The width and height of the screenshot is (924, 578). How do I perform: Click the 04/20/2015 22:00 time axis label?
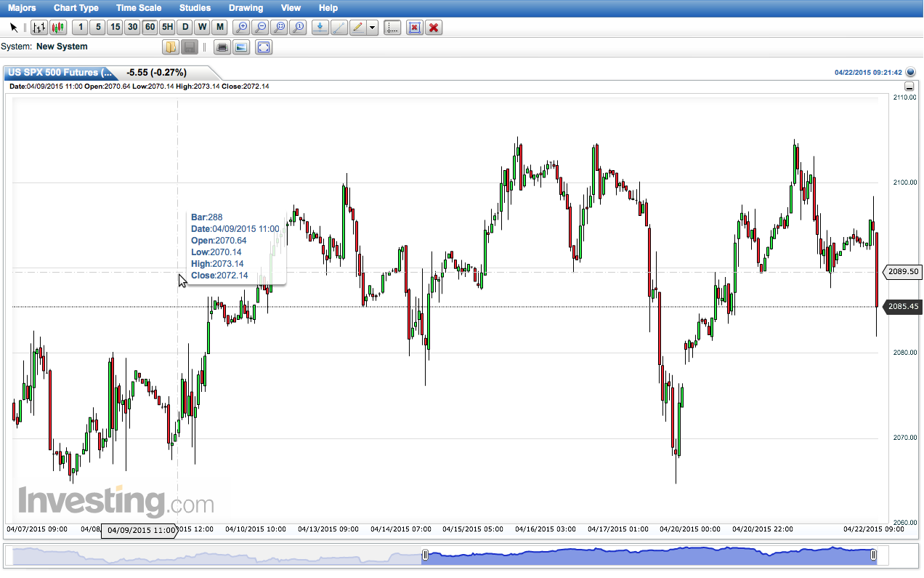point(763,529)
